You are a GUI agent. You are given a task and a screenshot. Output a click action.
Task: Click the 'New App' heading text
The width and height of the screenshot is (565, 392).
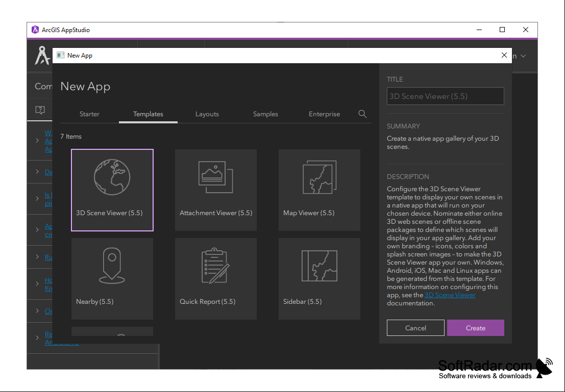(85, 86)
